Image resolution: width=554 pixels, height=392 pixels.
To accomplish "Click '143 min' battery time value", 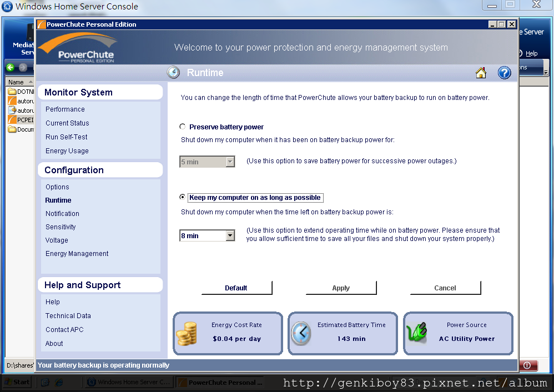I will pos(351,339).
